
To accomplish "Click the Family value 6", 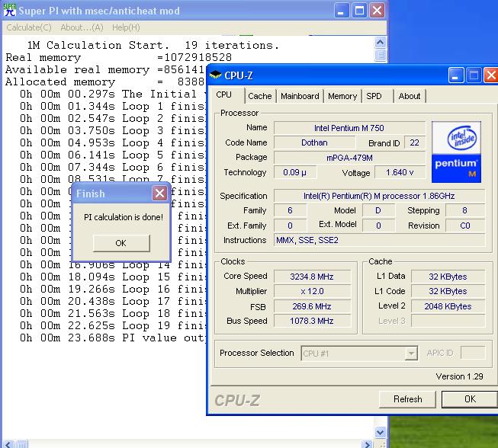I will [290, 211].
